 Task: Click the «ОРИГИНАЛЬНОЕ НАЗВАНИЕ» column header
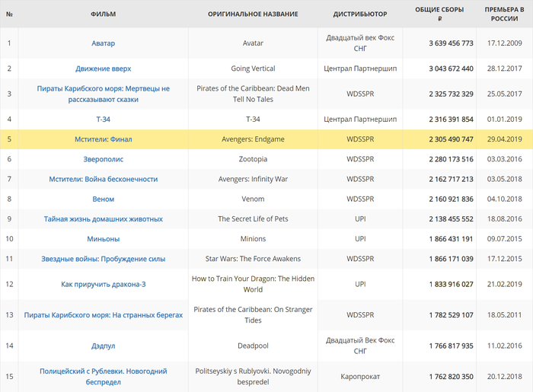[253, 14]
